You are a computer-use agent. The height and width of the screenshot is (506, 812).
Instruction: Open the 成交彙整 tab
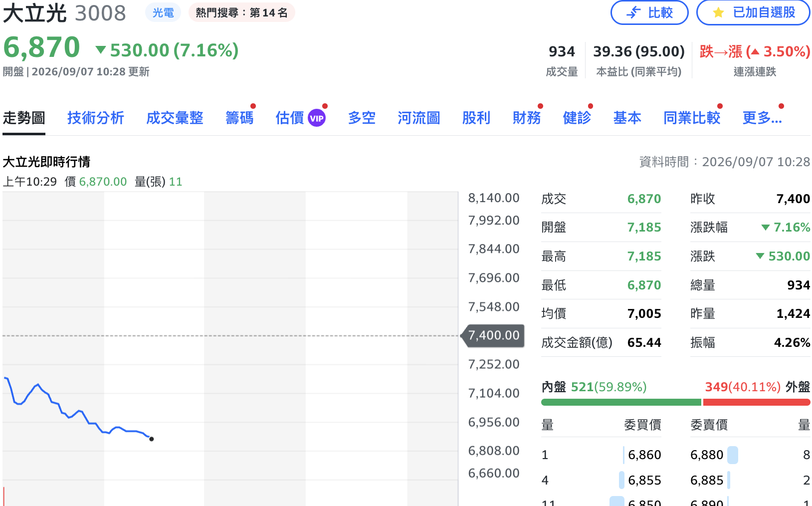click(175, 118)
